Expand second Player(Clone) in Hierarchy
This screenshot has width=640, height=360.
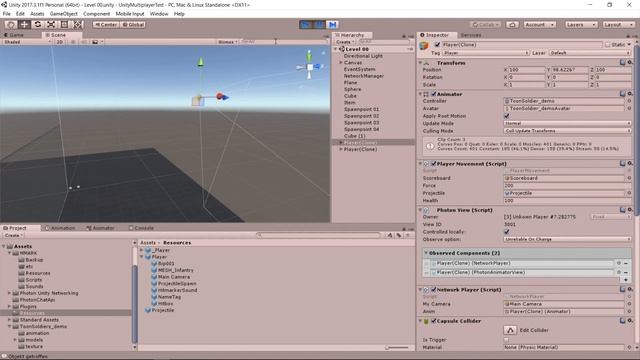(x=341, y=149)
